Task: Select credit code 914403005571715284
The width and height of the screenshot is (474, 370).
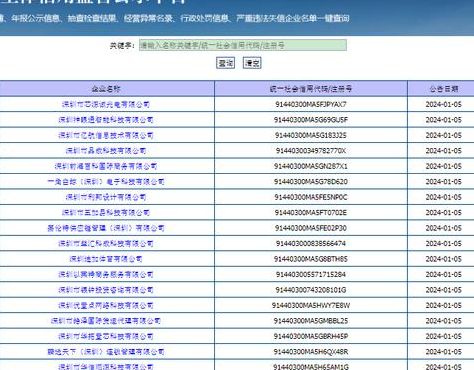Action: (311, 274)
